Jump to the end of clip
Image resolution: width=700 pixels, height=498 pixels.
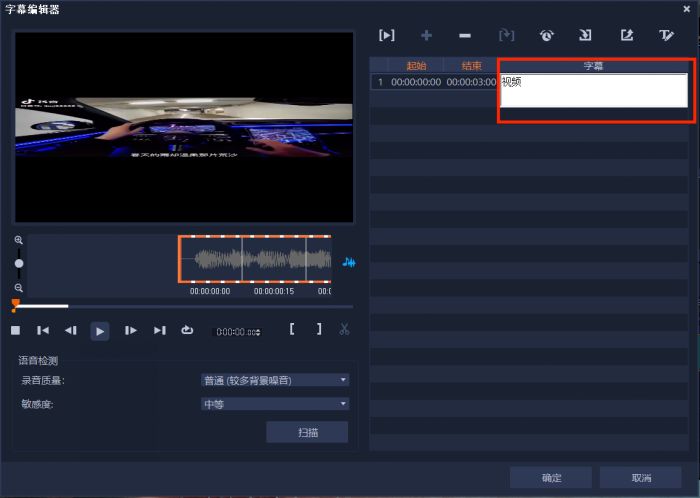(x=159, y=330)
